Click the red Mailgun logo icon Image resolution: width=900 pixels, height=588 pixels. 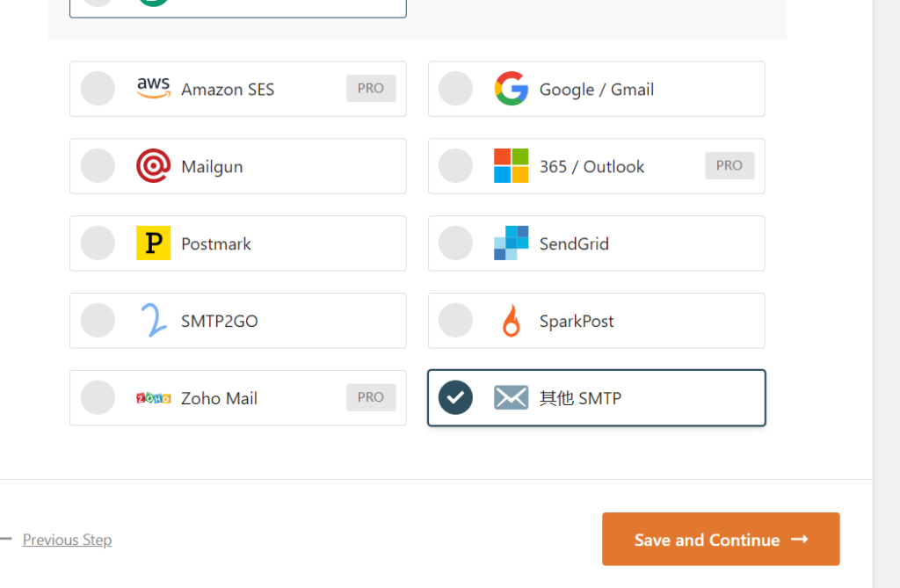[153, 166]
